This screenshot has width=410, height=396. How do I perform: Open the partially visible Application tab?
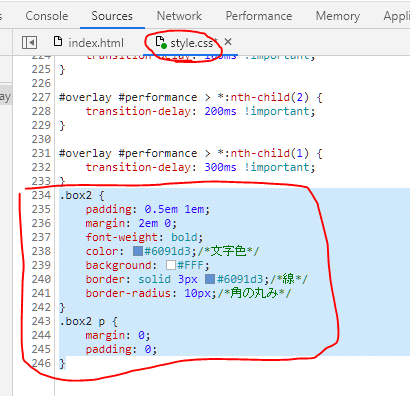click(x=397, y=16)
